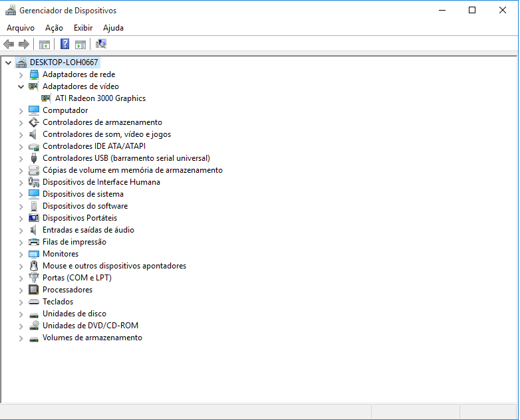The width and height of the screenshot is (520, 420).
Task: Click the Portas (COM e LPT) icon
Action: click(34, 278)
